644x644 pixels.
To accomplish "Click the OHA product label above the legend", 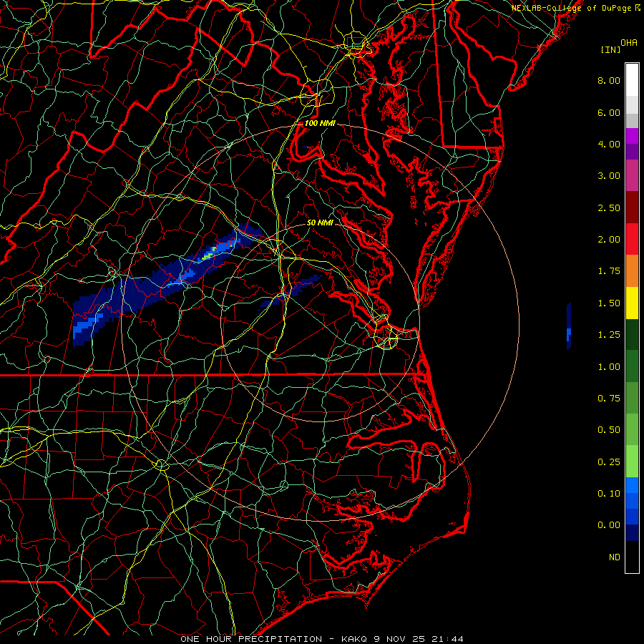I will tap(629, 43).
